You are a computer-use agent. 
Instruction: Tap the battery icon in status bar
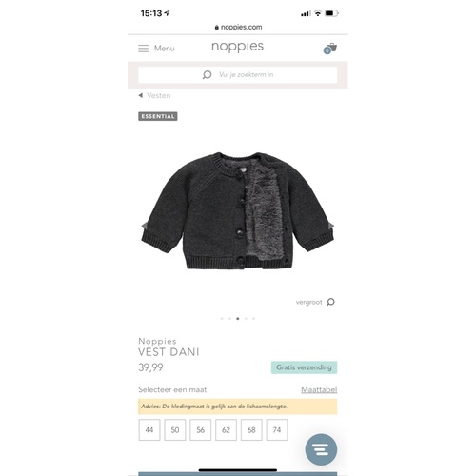tap(331, 13)
